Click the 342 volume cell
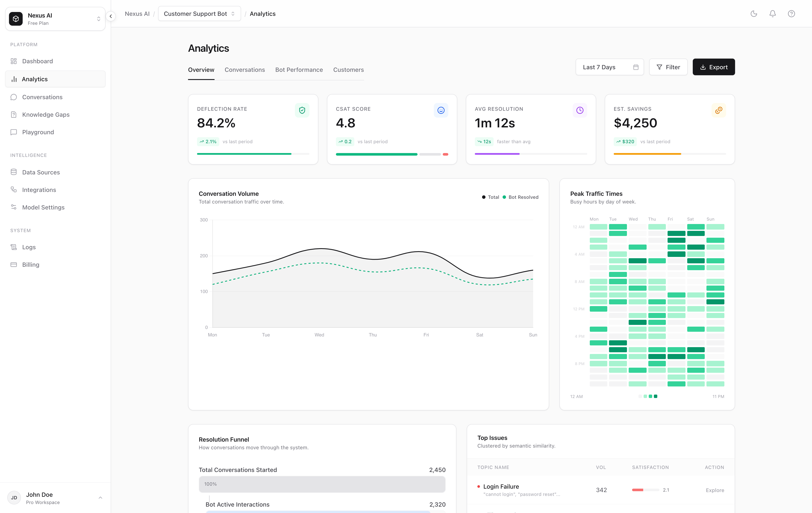Image resolution: width=812 pixels, height=513 pixels. (601, 490)
